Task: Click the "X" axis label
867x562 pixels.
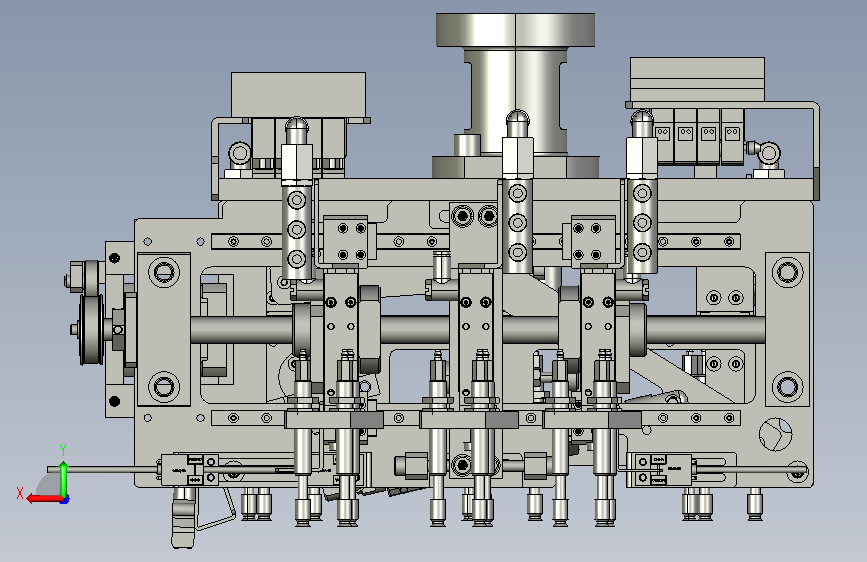Action: (x=20, y=493)
